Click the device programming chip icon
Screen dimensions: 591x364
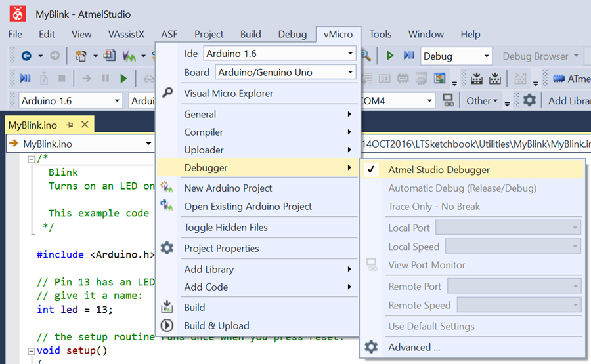click(x=559, y=78)
